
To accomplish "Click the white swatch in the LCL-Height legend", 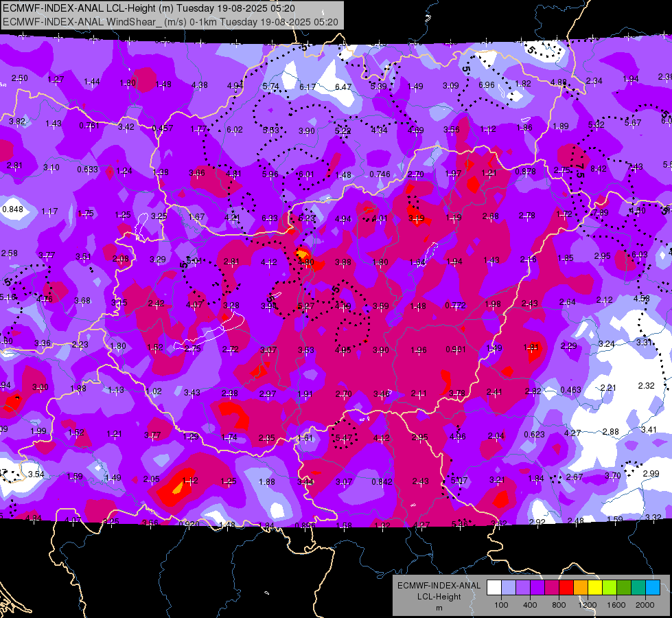I will 494,588.
